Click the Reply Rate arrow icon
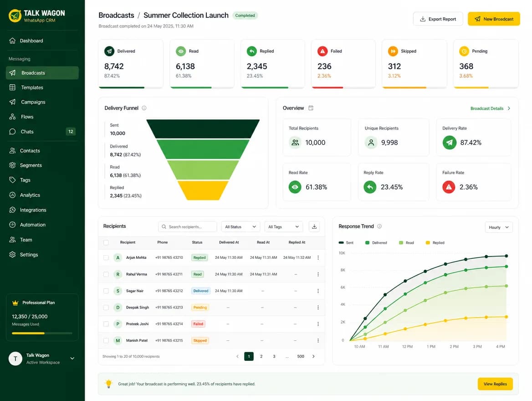Image resolution: width=532 pixels, height=401 pixels. coord(370,187)
